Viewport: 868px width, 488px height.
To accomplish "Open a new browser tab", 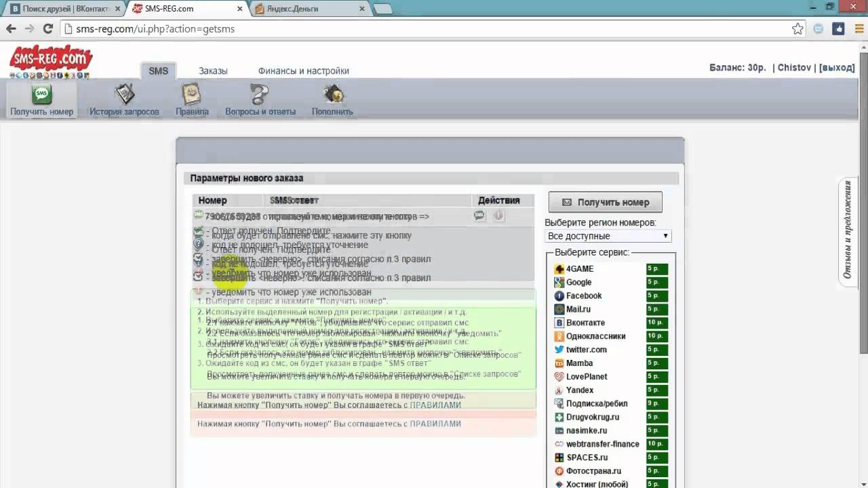I will tap(383, 9).
